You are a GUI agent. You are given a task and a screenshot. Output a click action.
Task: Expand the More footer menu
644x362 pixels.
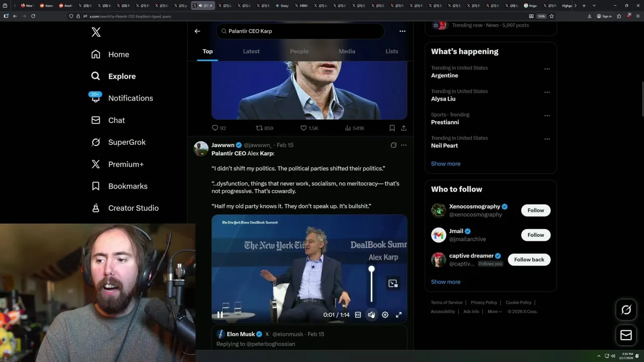click(x=494, y=312)
